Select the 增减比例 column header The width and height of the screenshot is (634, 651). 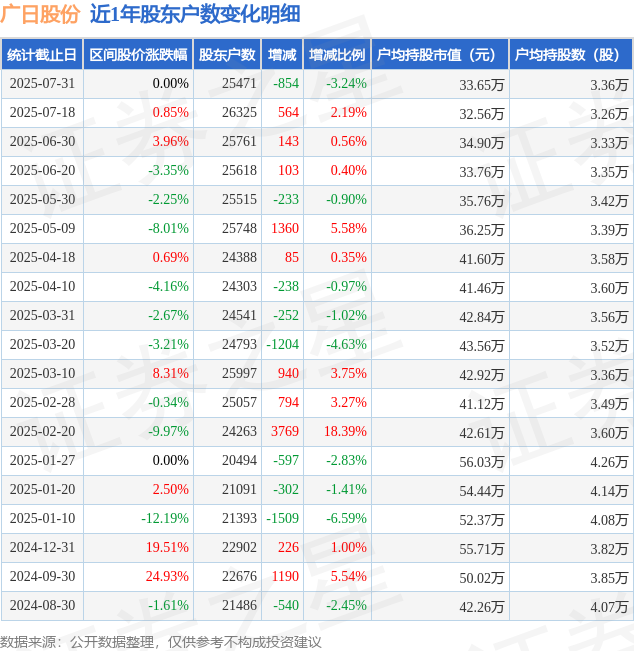coord(337,55)
